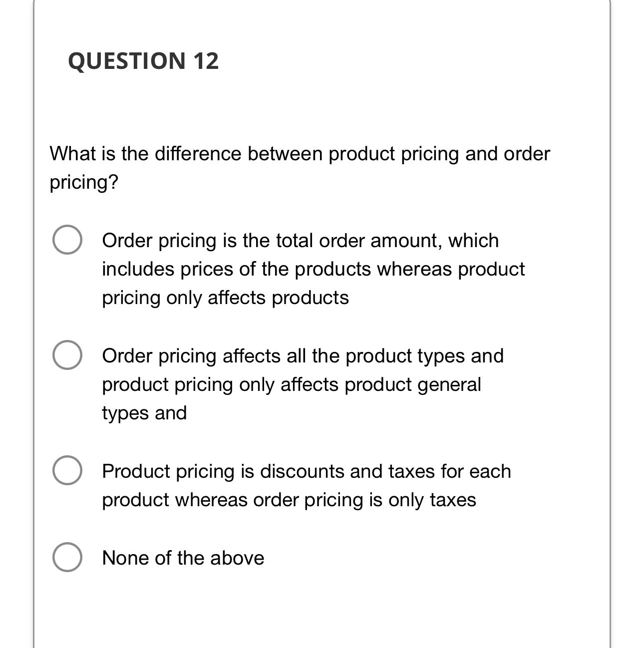Click the answer text 'None of the above'

click(183, 558)
